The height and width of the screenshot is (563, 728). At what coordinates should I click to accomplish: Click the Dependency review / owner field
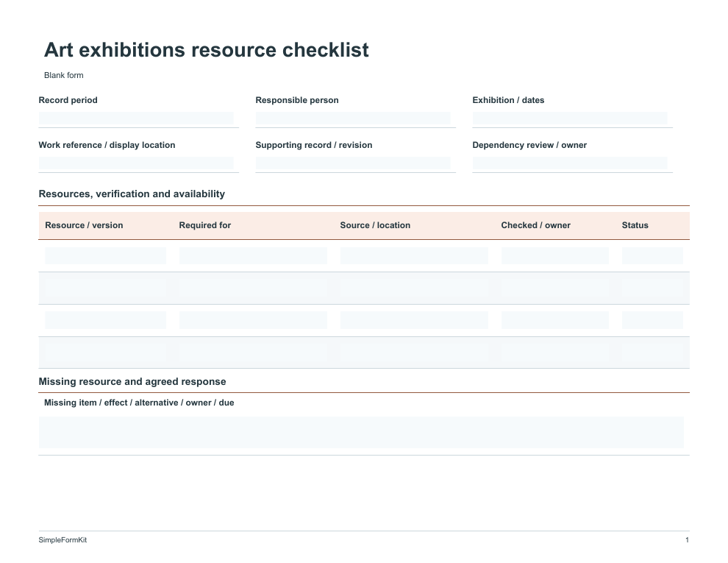(570, 163)
